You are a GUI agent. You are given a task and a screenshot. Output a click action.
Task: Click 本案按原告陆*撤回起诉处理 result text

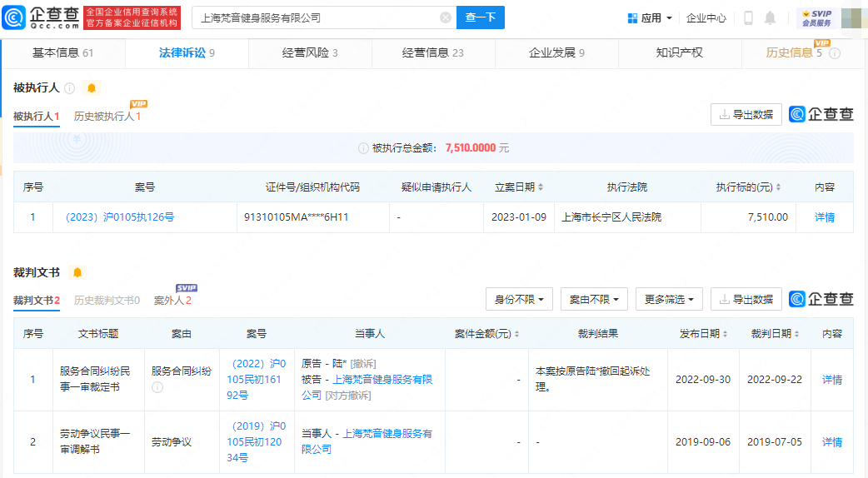(593, 379)
